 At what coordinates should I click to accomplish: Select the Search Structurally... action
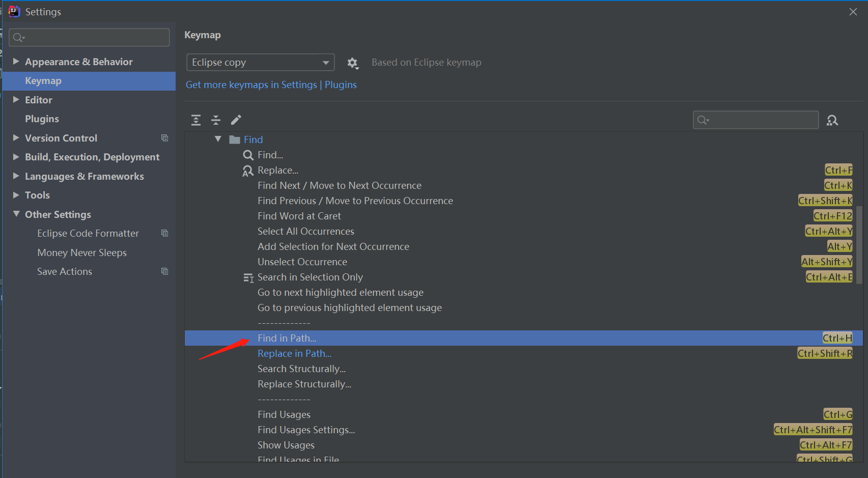pos(301,369)
